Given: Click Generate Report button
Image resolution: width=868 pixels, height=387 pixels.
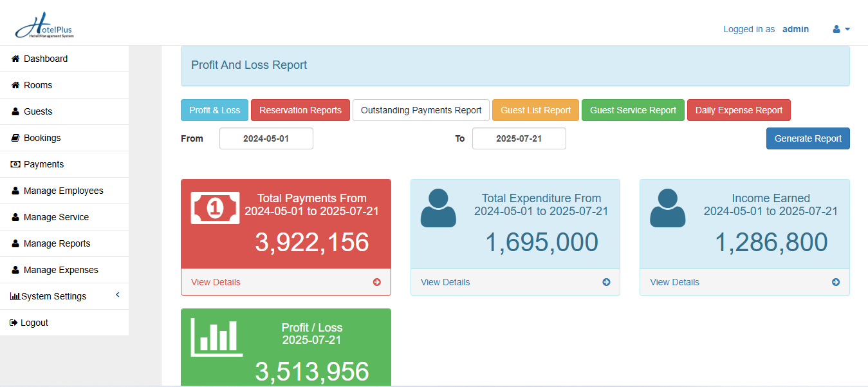Looking at the screenshot, I should 808,138.
